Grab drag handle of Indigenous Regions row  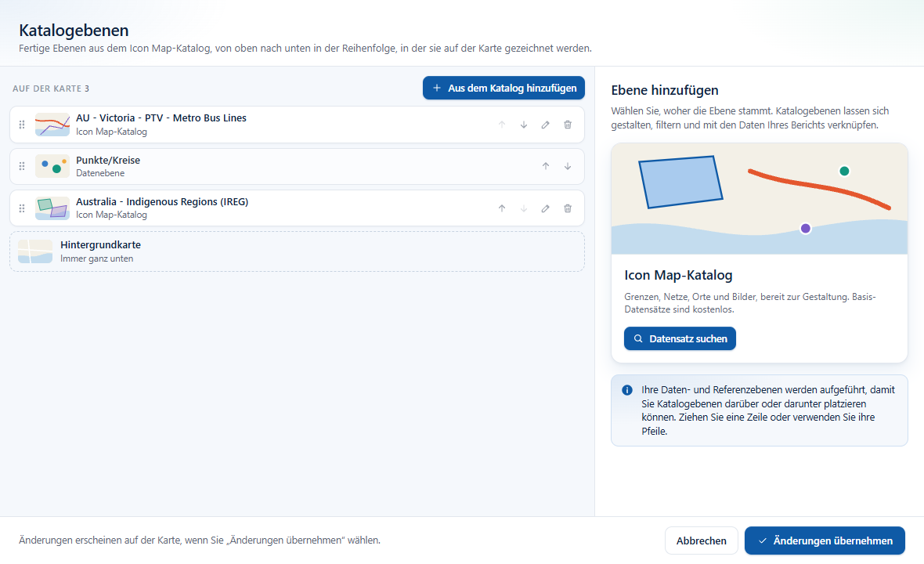click(22, 208)
